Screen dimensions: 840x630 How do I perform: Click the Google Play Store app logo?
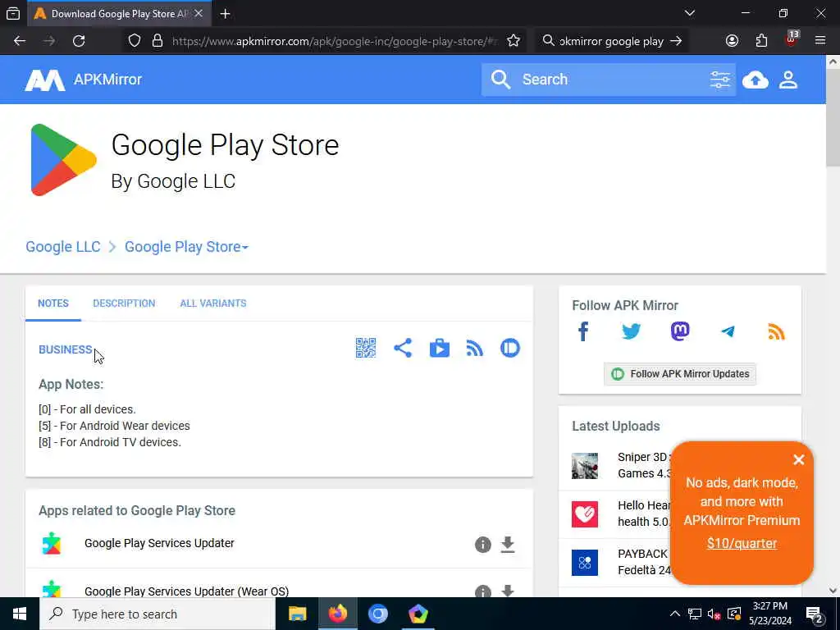tap(64, 160)
